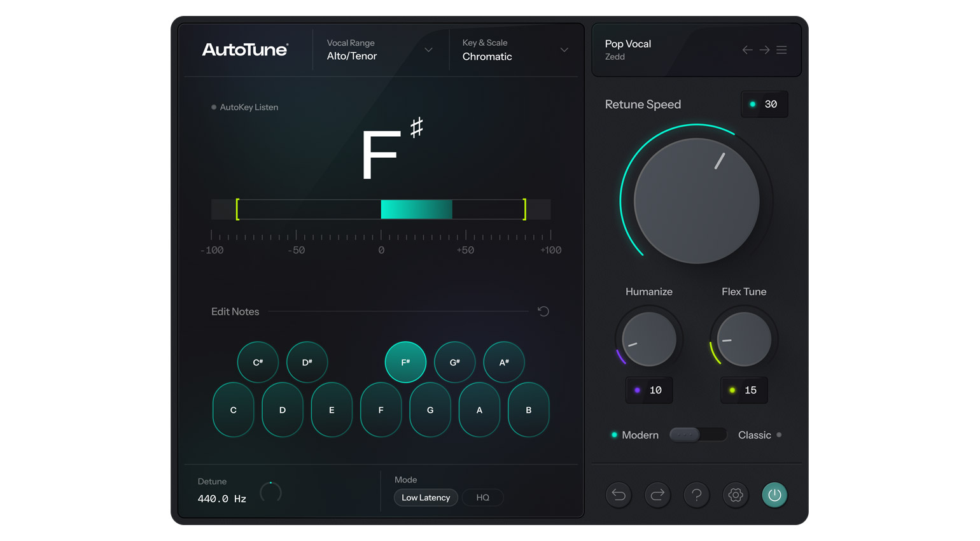Toggle the plugin power button

(x=774, y=495)
